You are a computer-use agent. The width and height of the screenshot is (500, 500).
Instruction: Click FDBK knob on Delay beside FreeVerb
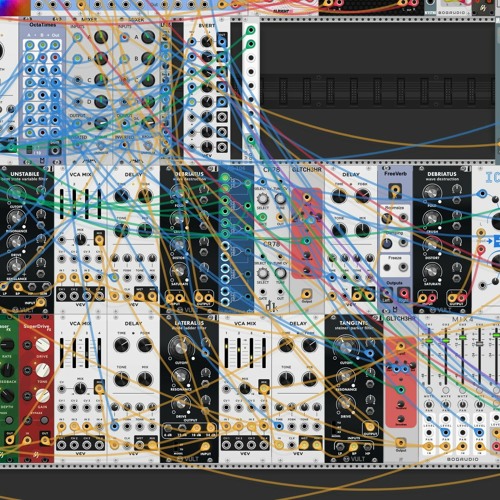pyautogui.click(x=363, y=196)
